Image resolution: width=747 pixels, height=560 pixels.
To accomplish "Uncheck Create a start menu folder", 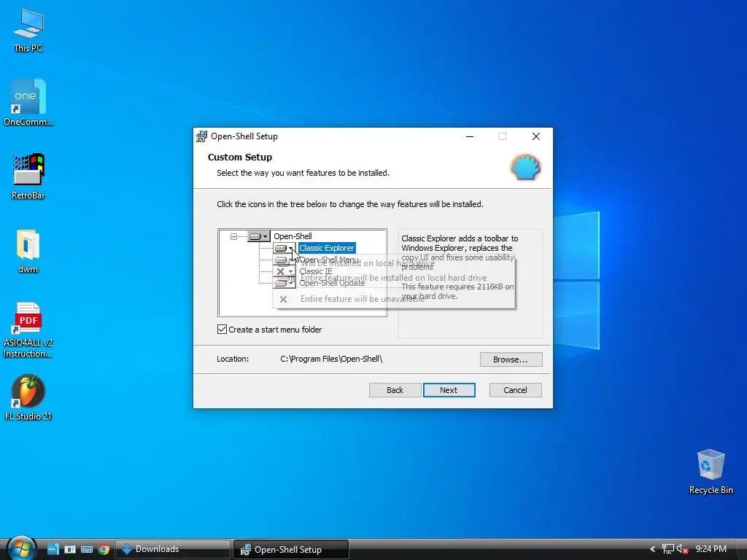I will 222,330.
